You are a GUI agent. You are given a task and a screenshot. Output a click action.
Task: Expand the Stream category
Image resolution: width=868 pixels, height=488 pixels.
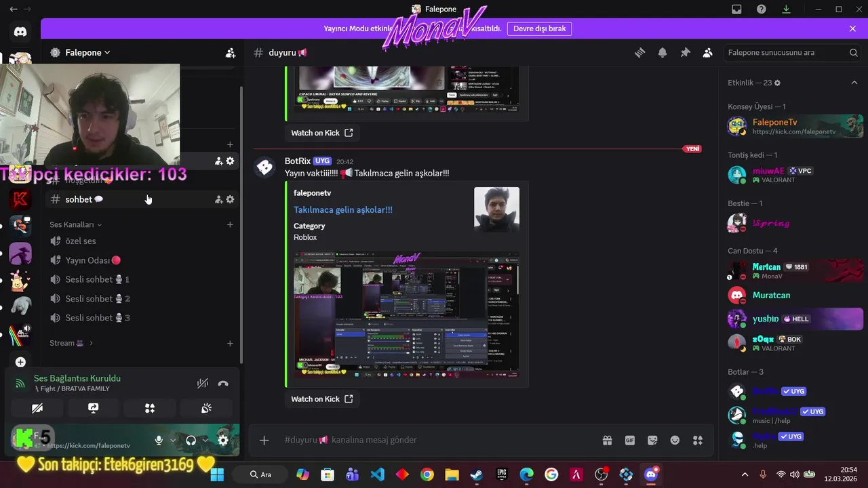pyautogui.click(x=71, y=343)
